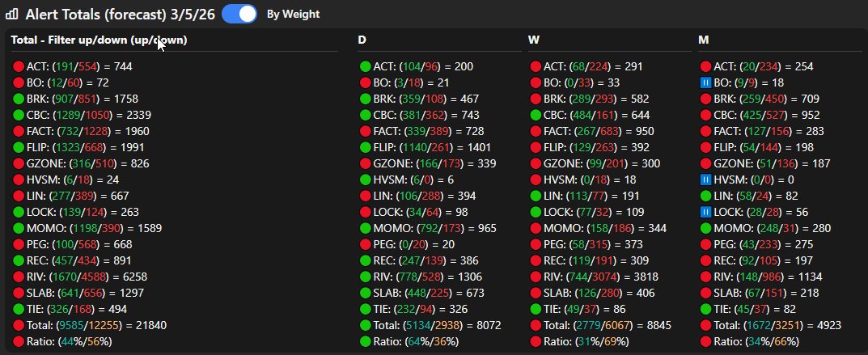Select the W column header
The height and width of the screenshot is (355, 868).
[x=534, y=40]
